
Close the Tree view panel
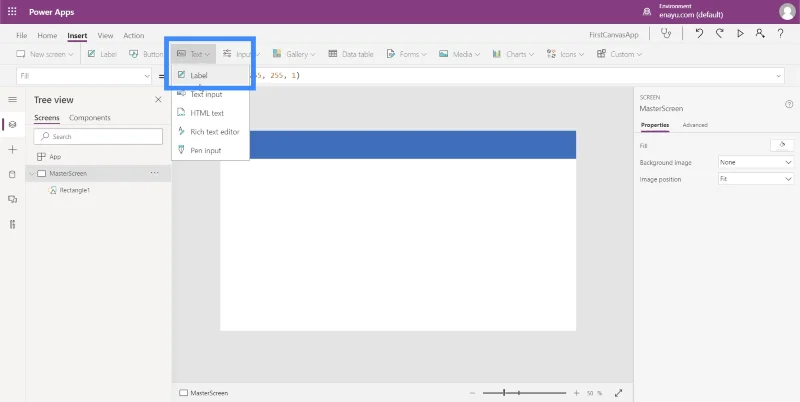point(158,99)
